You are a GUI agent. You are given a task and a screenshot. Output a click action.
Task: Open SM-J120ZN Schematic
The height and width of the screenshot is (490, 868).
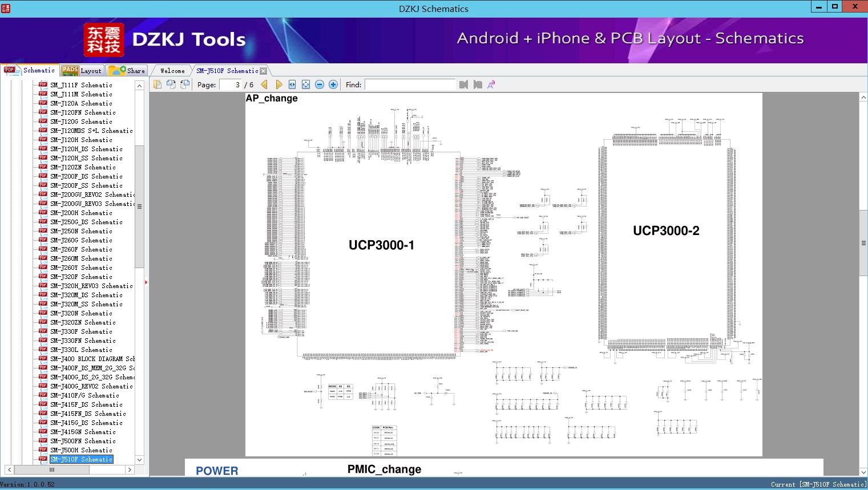point(83,167)
